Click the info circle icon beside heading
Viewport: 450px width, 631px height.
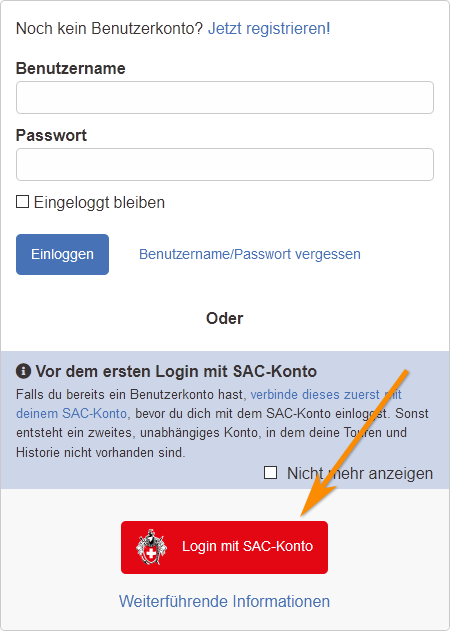tap(23, 371)
